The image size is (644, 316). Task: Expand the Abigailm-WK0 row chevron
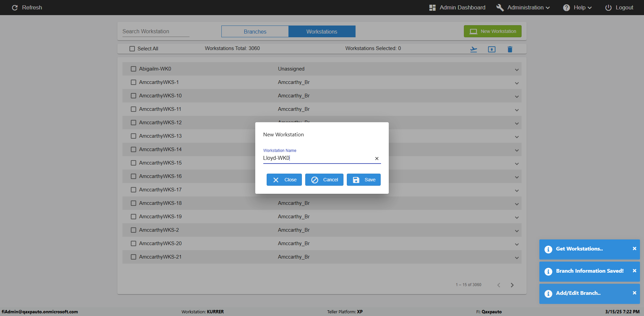tap(517, 70)
